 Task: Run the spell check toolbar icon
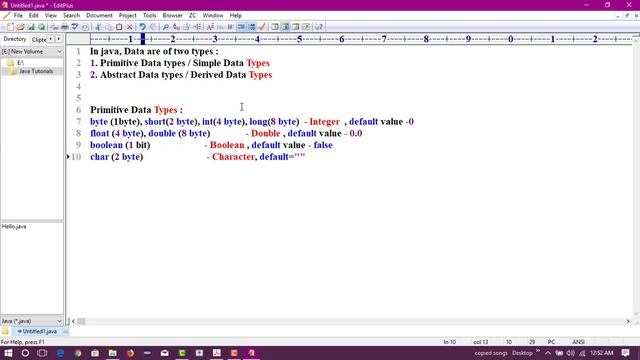point(75,27)
